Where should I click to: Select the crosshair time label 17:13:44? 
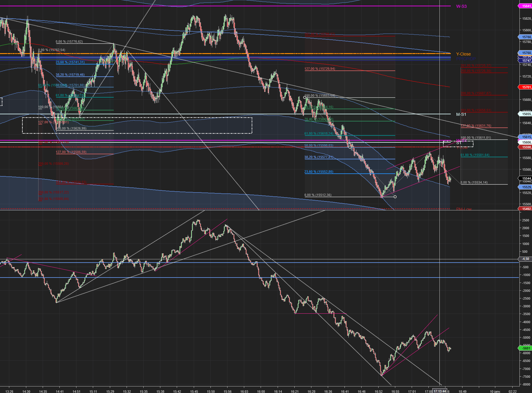[440, 391]
